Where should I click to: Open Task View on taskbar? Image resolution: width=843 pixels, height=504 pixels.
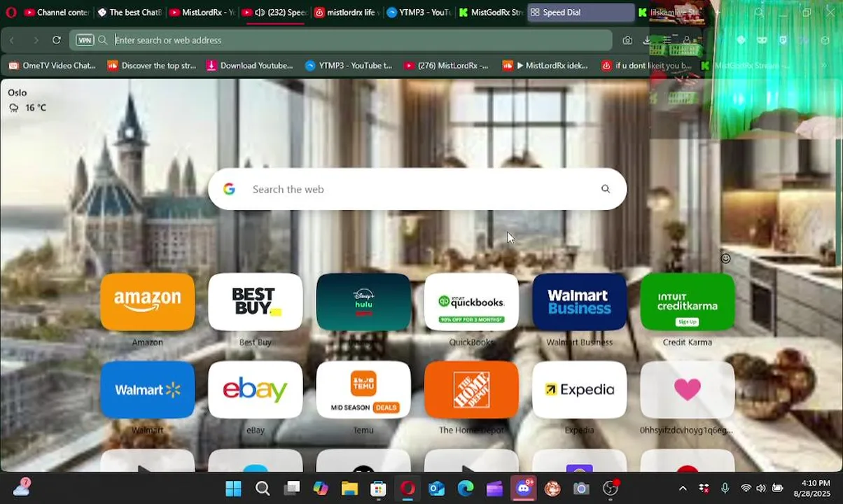pos(292,488)
